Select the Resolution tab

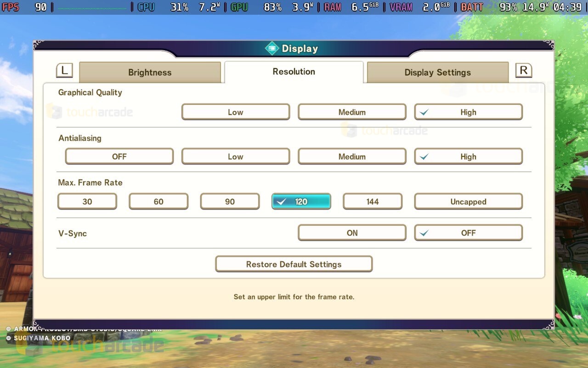point(294,72)
